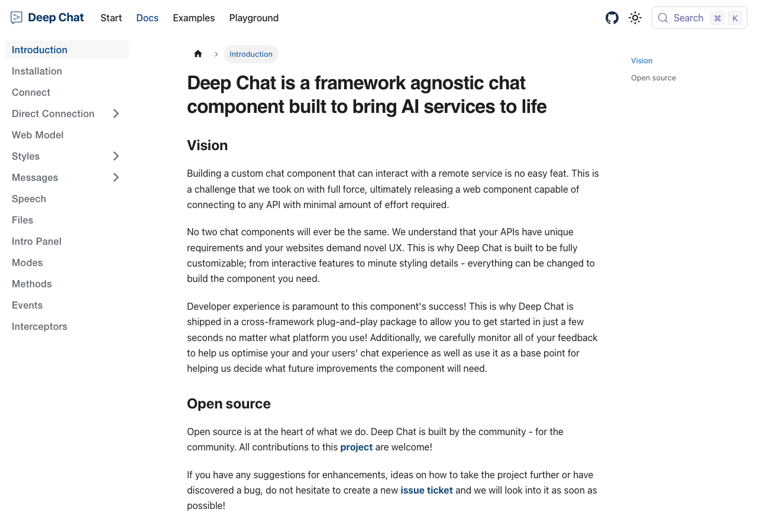Open the Styles sidebar label

pyautogui.click(x=26, y=156)
